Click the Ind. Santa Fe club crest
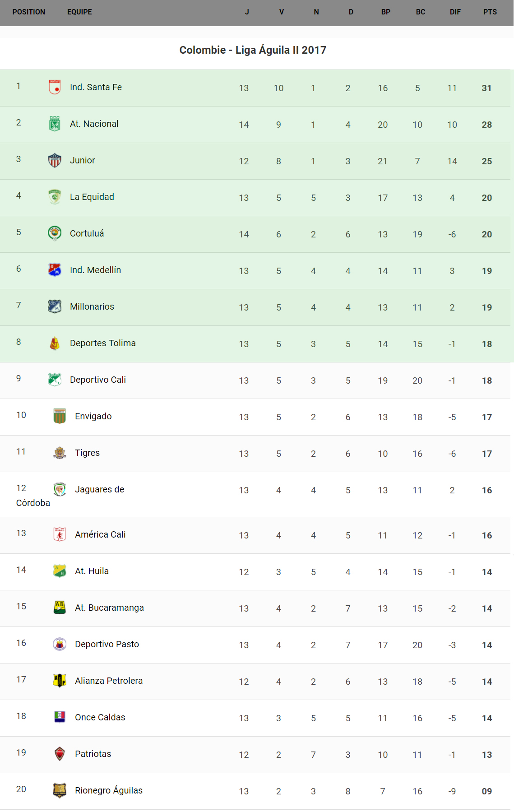 coord(55,87)
